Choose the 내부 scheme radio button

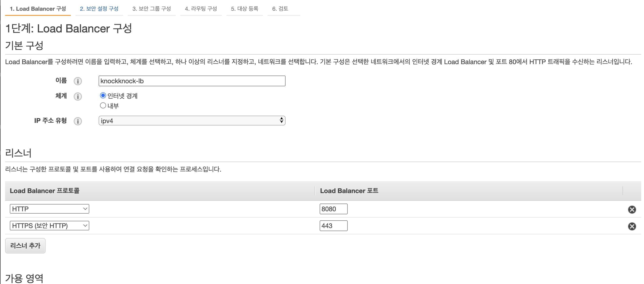103,106
